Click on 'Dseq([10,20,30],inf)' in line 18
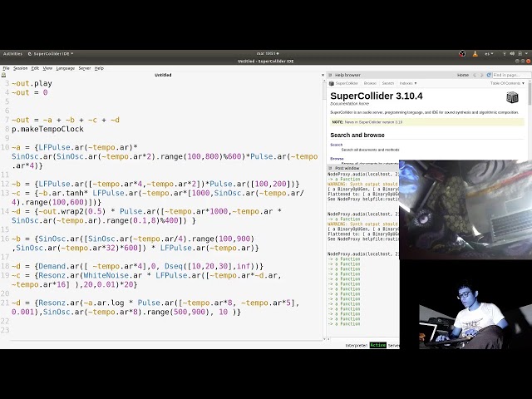The height and width of the screenshot is (399, 532). pyautogui.click(x=211, y=266)
